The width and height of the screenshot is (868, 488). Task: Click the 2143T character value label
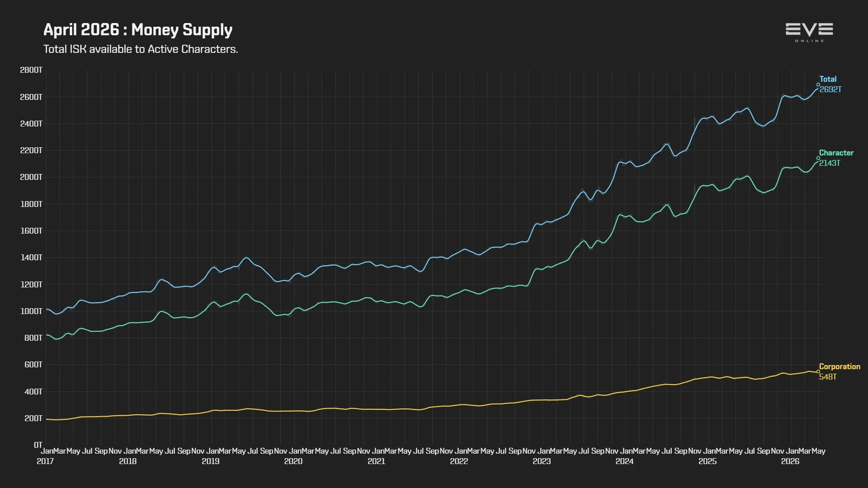pos(830,163)
